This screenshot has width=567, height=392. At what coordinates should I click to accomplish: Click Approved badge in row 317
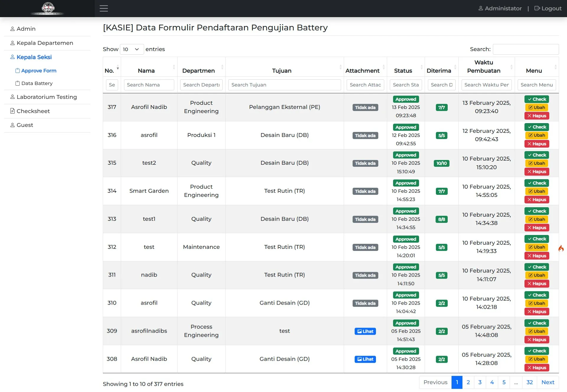[x=406, y=99]
